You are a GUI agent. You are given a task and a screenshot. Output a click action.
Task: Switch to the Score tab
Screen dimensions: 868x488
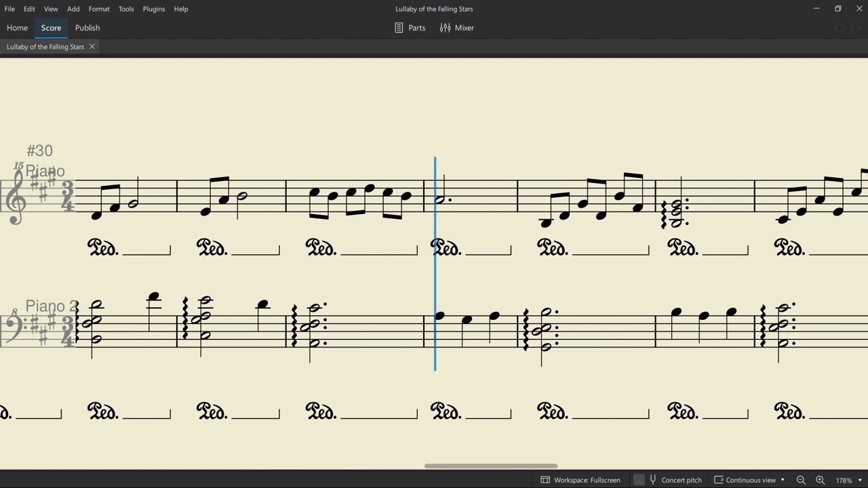coord(51,28)
